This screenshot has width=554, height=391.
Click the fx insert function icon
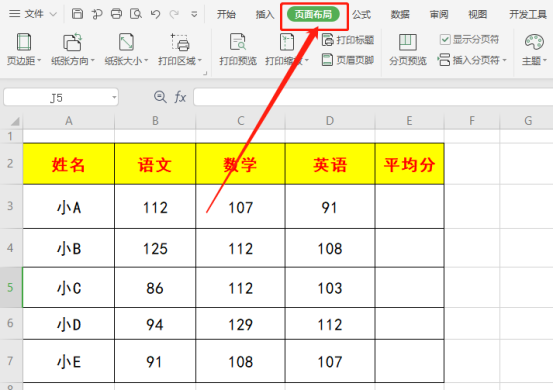tap(180, 97)
